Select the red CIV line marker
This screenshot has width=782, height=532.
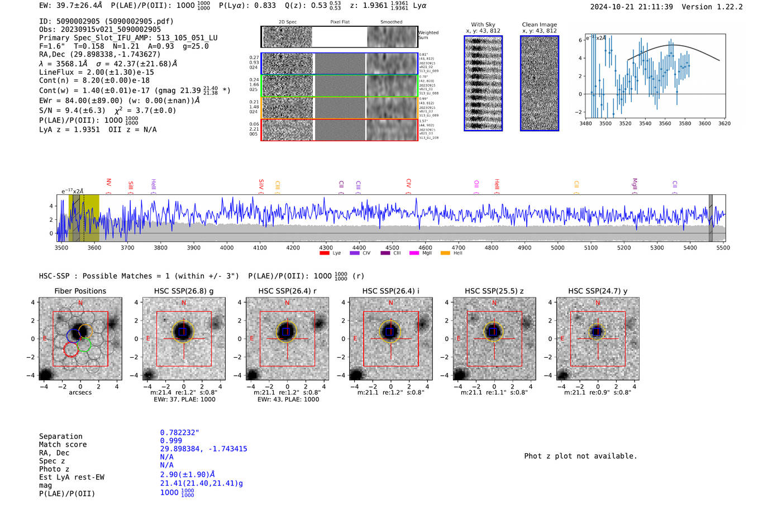409,186
